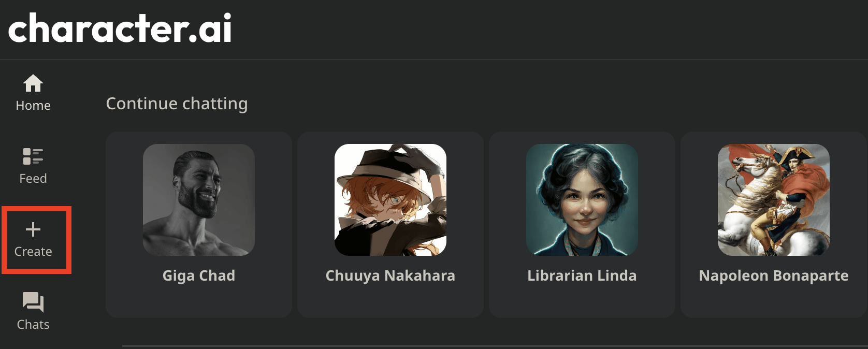This screenshot has width=868, height=349.
Task: Open Chuuya Nakahara avatar image
Action: point(390,200)
